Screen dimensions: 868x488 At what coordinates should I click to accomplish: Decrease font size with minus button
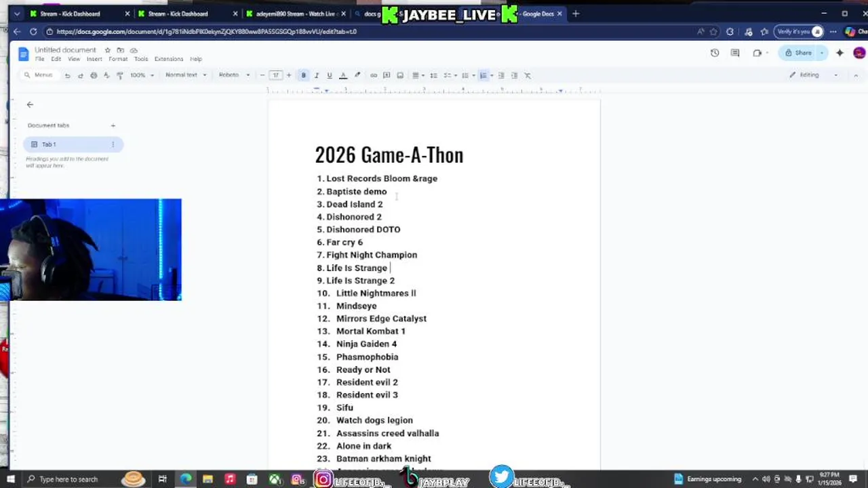click(x=262, y=75)
